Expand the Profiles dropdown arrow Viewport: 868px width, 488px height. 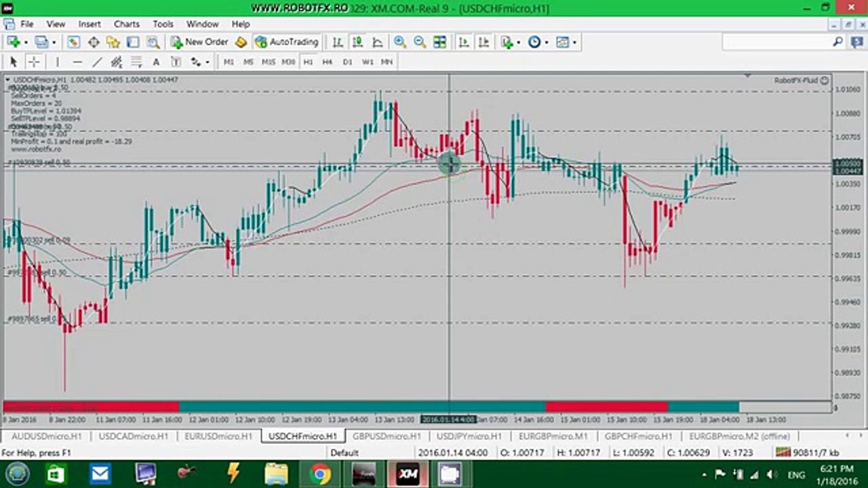click(54, 42)
